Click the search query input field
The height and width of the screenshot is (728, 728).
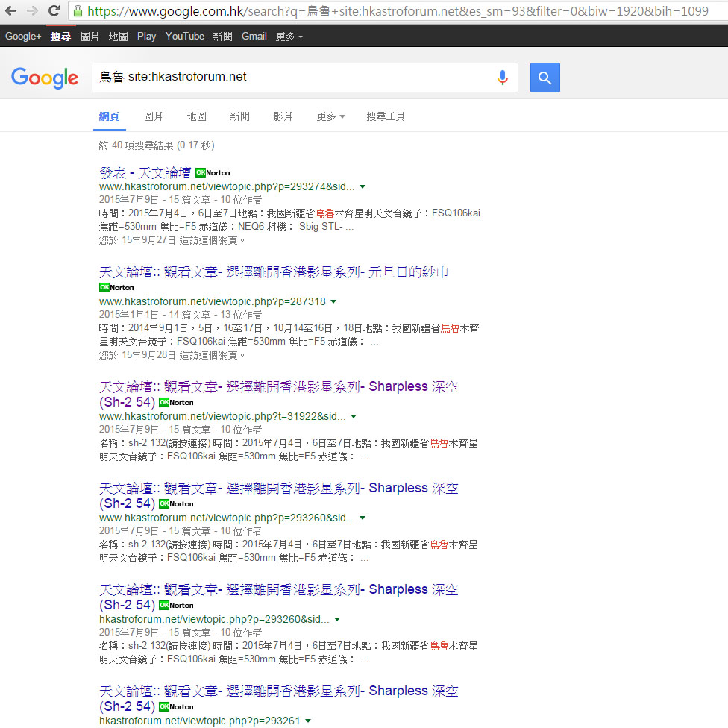click(x=291, y=77)
